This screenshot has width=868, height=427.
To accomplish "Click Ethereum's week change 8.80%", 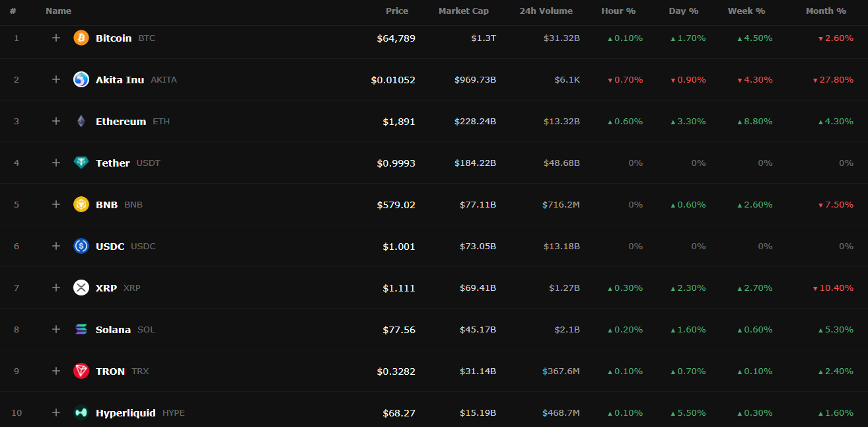I will click(x=755, y=122).
